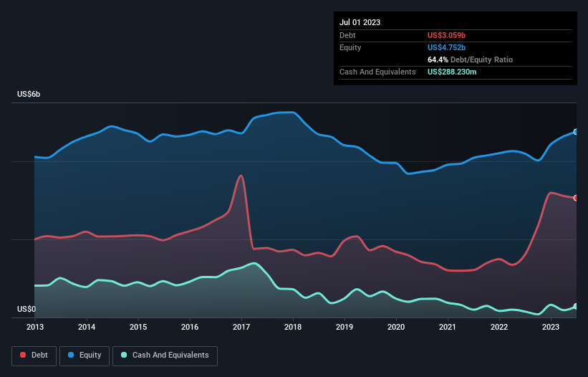Click the blue Equity endpoint marker

(576, 132)
